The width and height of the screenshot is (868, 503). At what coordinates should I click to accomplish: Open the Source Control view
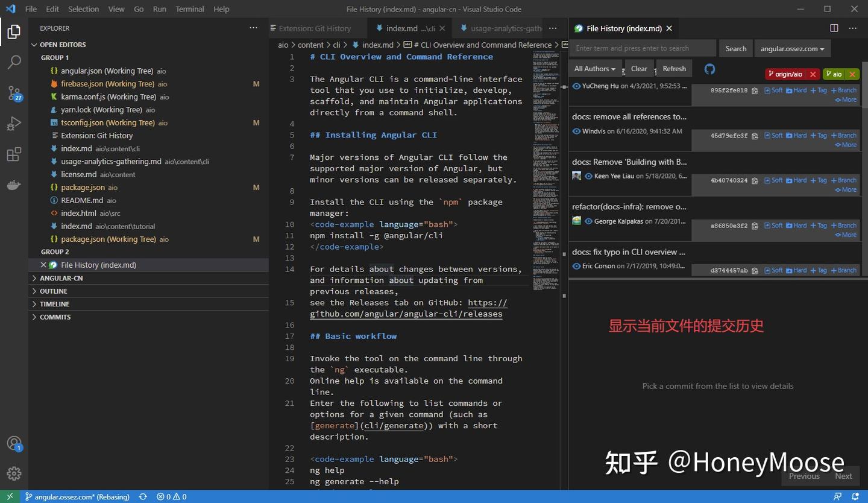pos(14,93)
